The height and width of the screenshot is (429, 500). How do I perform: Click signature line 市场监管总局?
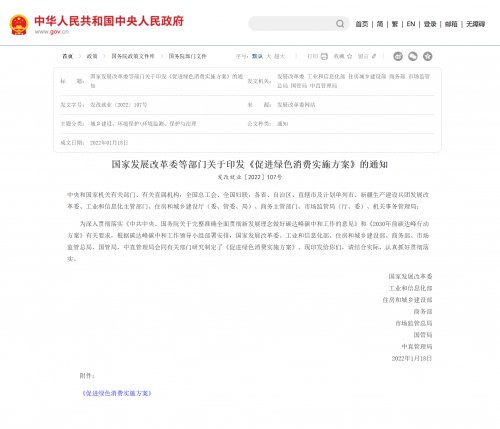[x=414, y=323]
